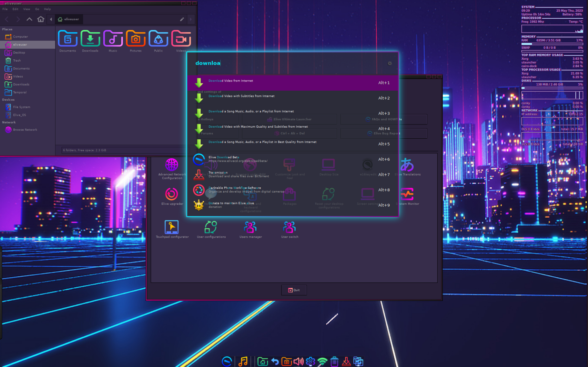The width and height of the screenshot is (588, 367).
Task: Pick 'Download a Song... in Best Quality' result
Action: tap(293, 144)
